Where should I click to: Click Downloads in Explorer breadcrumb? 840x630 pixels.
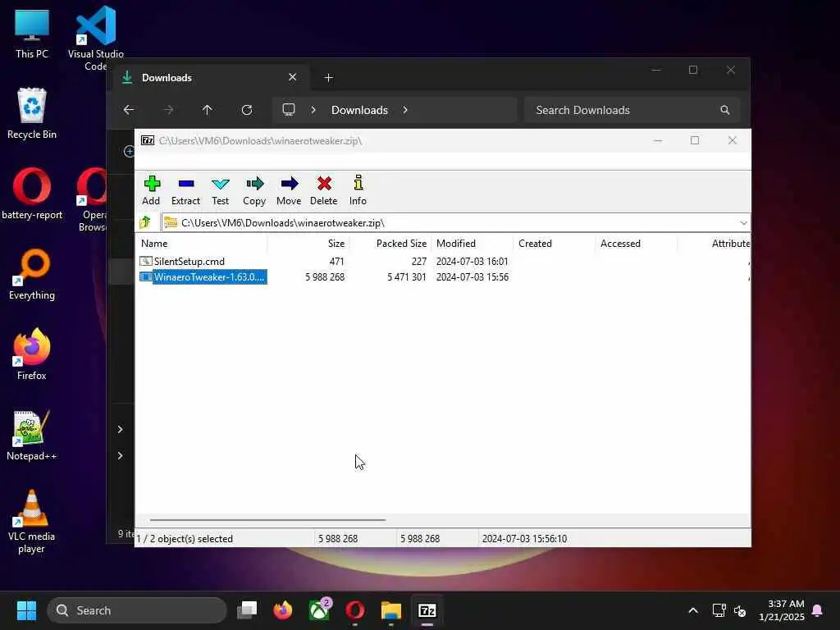359,110
